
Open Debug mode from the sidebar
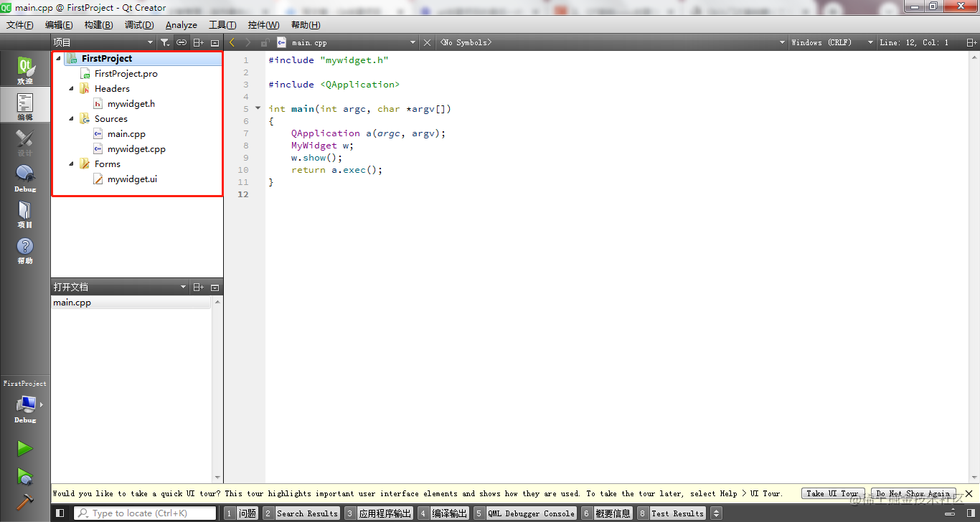click(x=25, y=178)
